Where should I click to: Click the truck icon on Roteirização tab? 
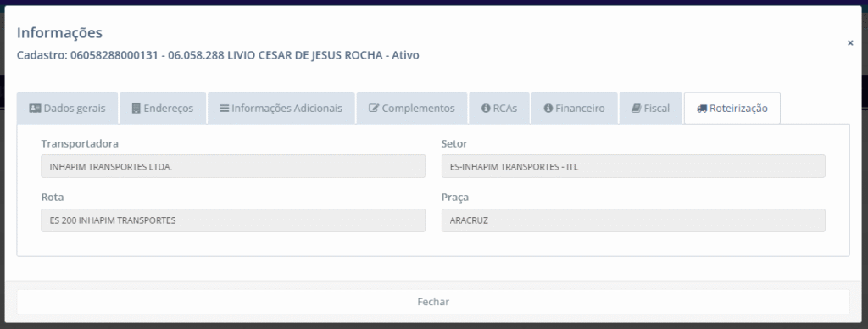point(702,109)
